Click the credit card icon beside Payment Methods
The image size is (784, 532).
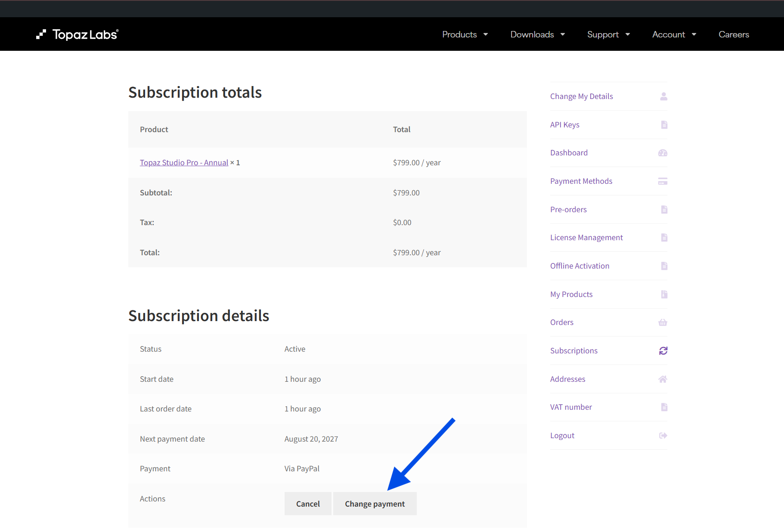663,181
